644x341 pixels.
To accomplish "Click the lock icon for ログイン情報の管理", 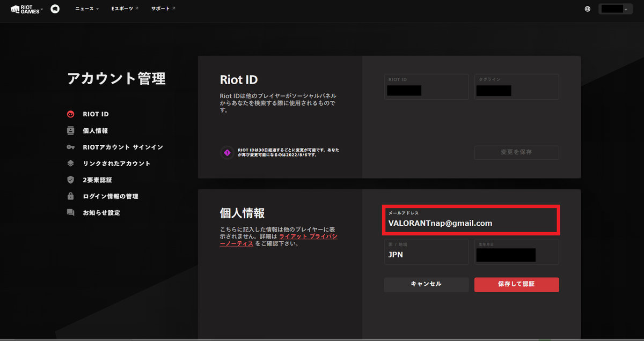I will (x=70, y=196).
